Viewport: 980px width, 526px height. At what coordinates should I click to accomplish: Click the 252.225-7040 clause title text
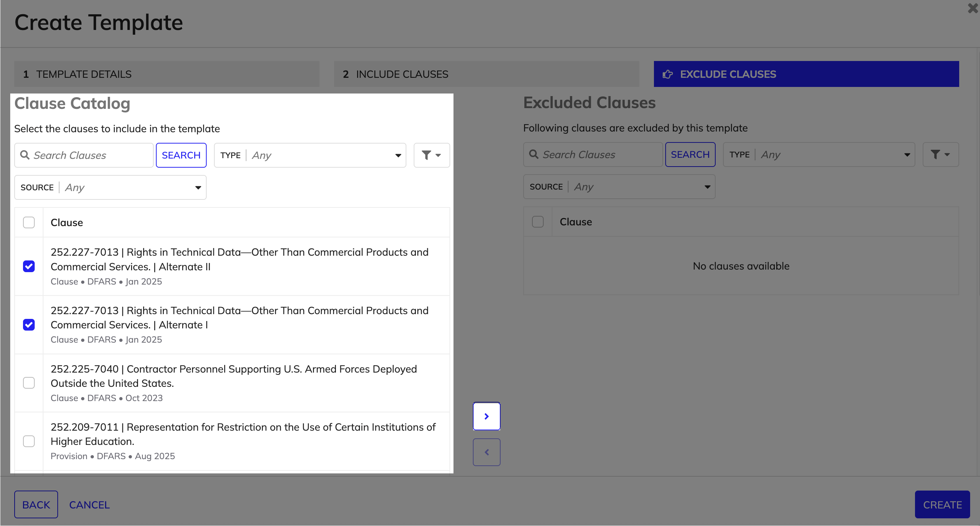click(x=234, y=376)
